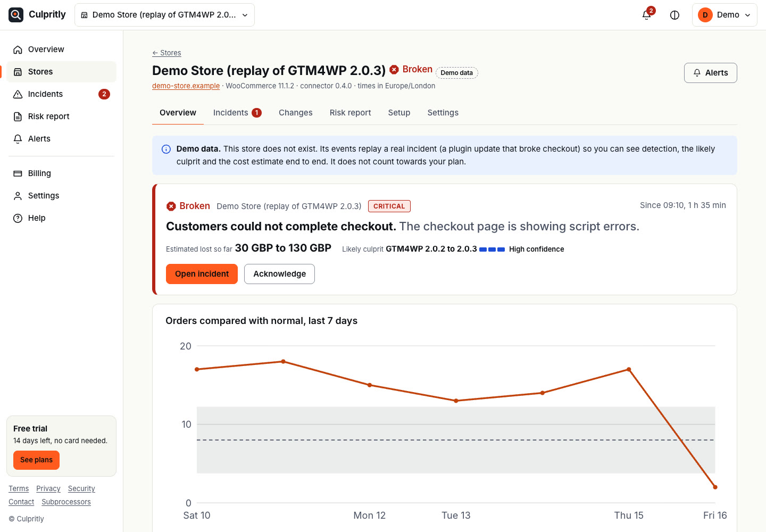Click the Culpritly logo icon
Viewport: 766px width, 532px height.
[x=16, y=15]
